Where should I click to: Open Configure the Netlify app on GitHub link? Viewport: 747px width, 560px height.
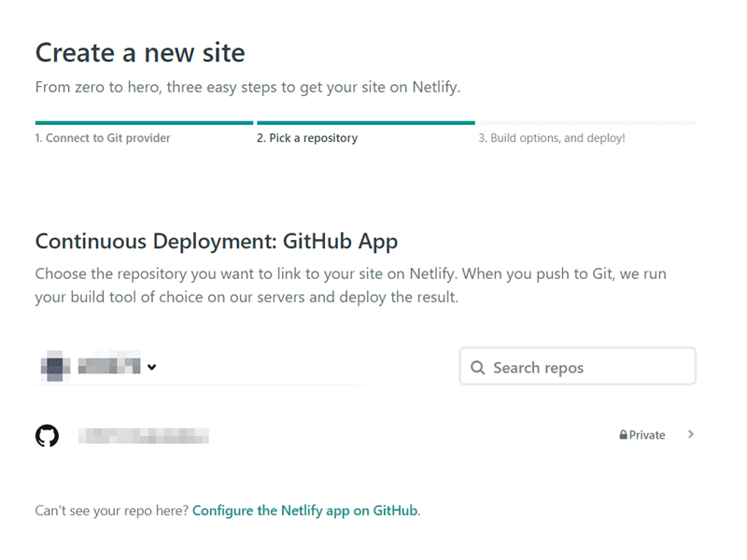point(306,511)
